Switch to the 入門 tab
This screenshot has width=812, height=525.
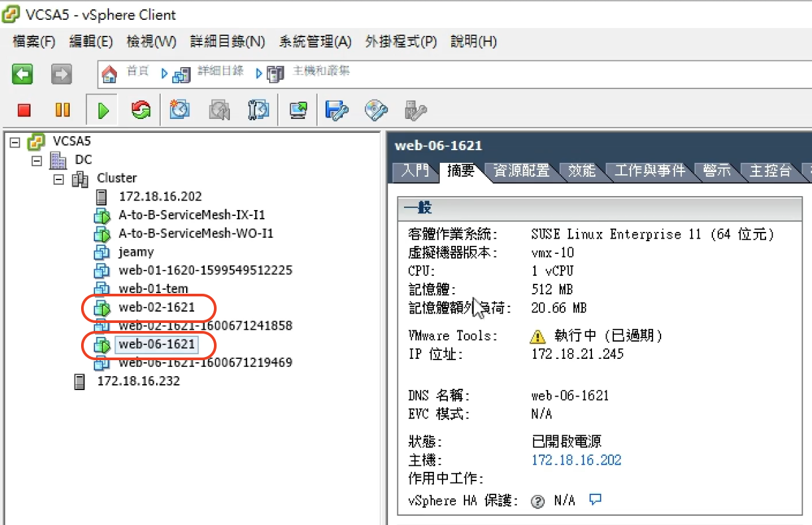pyautogui.click(x=415, y=171)
